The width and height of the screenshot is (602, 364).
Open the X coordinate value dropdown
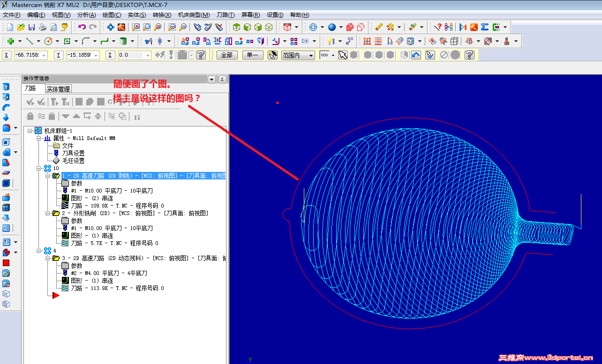[x=45, y=55]
